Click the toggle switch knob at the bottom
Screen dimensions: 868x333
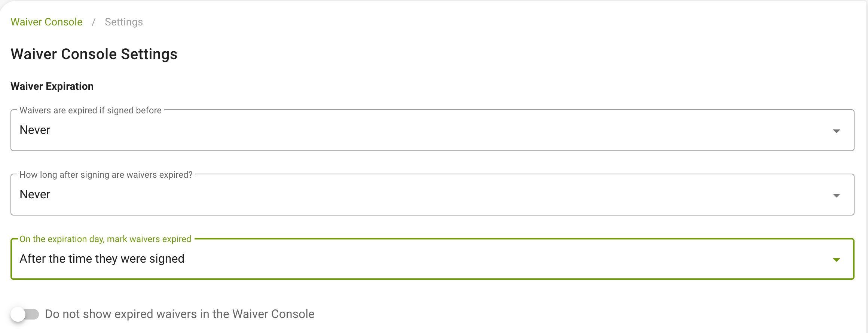click(18, 314)
